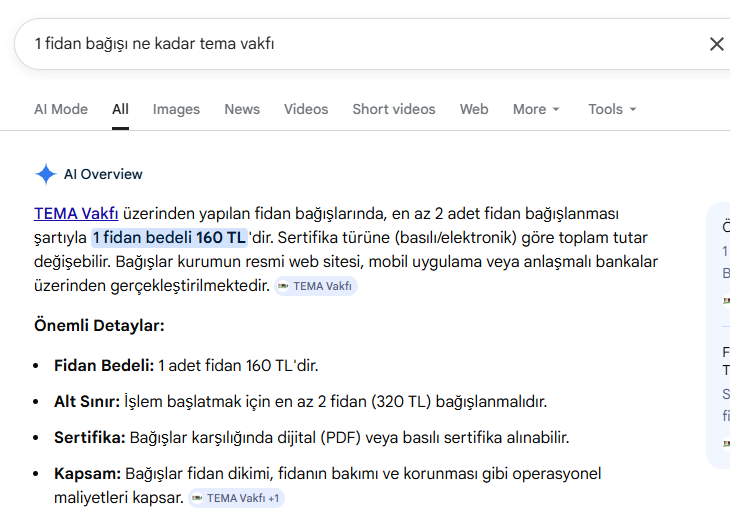Open the Videos tab

click(x=306, y=109)
